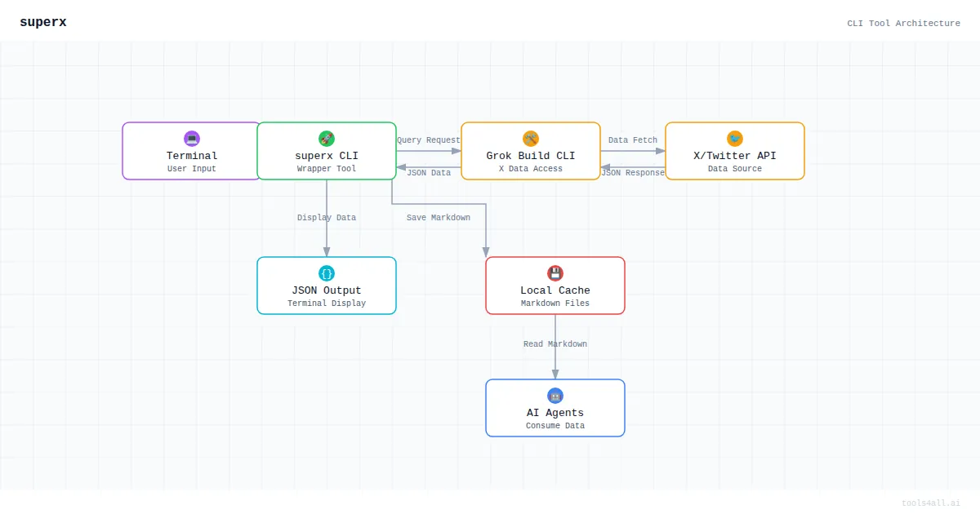Click the 'X Data Access' subtitle text
This screenshot has width=980, height=514.
pos(531,169)
